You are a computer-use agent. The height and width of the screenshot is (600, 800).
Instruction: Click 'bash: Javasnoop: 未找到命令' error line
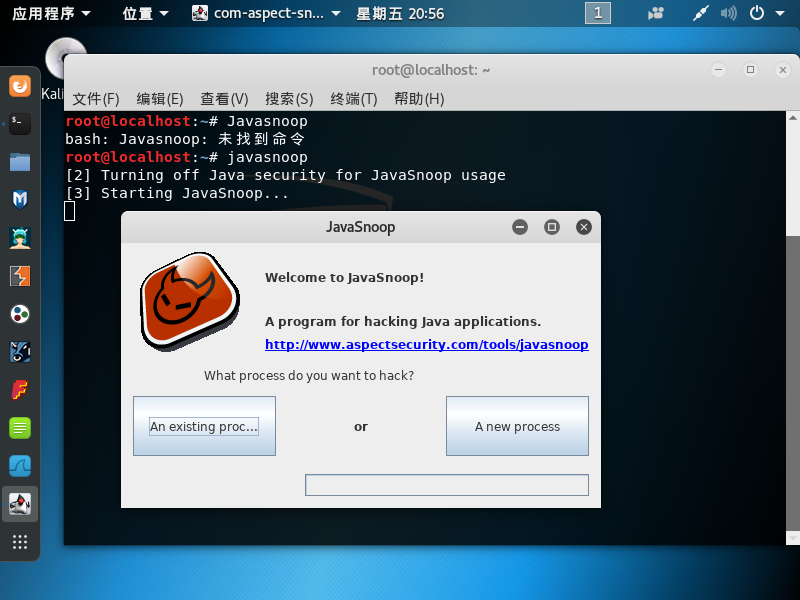(185, 139)
